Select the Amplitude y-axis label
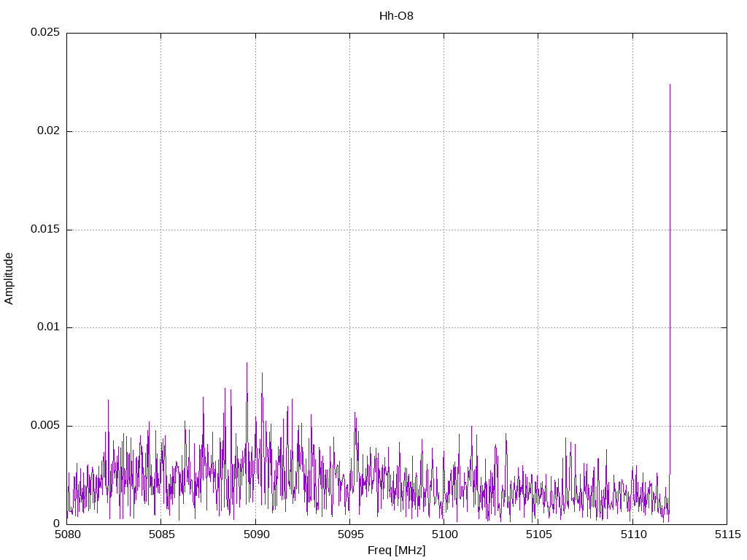The width and height of the screenshot is (747, 560). pos(9,278)
